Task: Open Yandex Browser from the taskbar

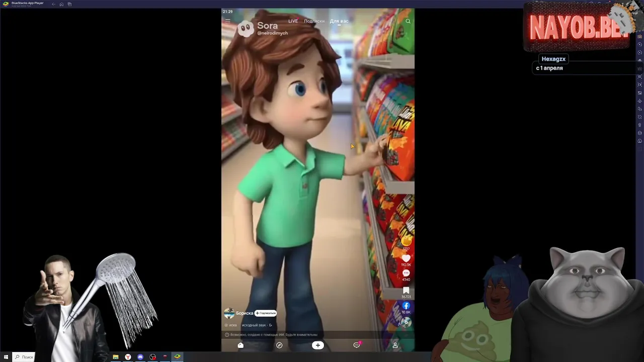Action: pos(128,357)
